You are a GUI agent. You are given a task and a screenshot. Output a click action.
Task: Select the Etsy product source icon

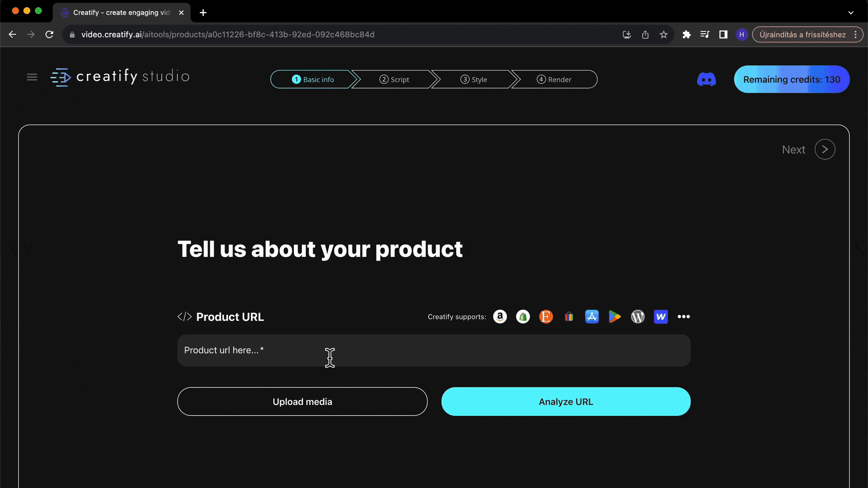click(x=546, y=317)
